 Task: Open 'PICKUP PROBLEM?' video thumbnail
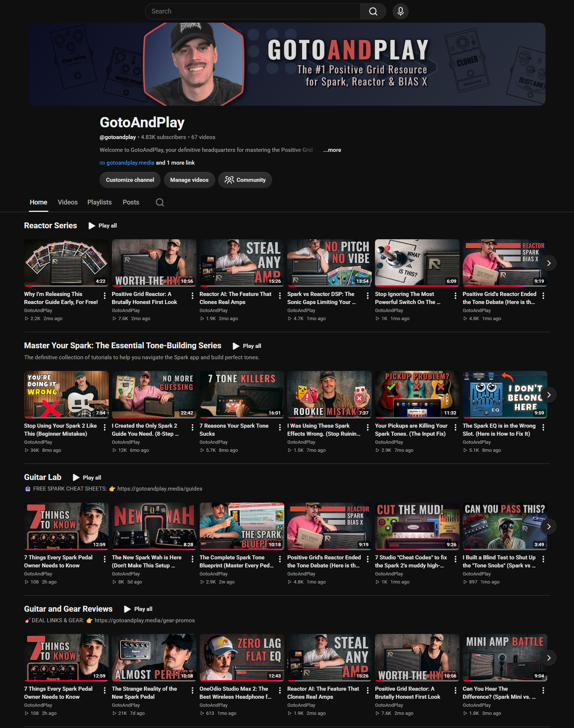[417, 394]
